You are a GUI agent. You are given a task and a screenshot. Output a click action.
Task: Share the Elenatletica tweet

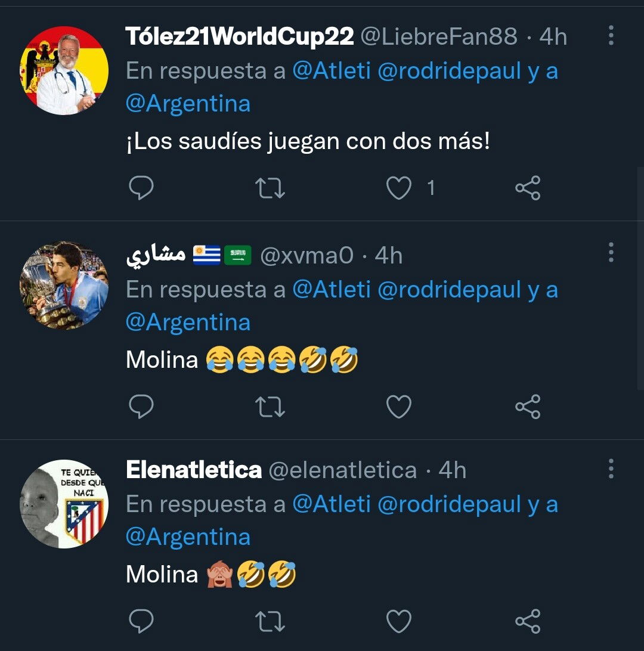click(x=528, y=621)
